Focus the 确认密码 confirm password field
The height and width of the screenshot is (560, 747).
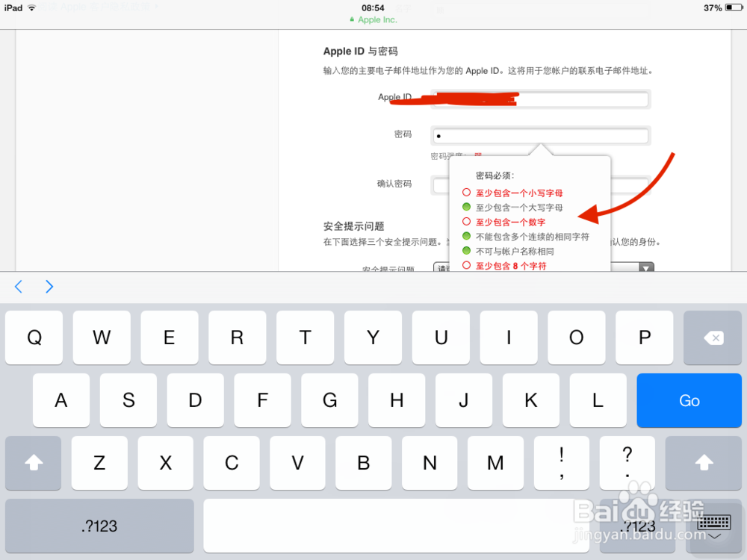(x=540, y=184)
